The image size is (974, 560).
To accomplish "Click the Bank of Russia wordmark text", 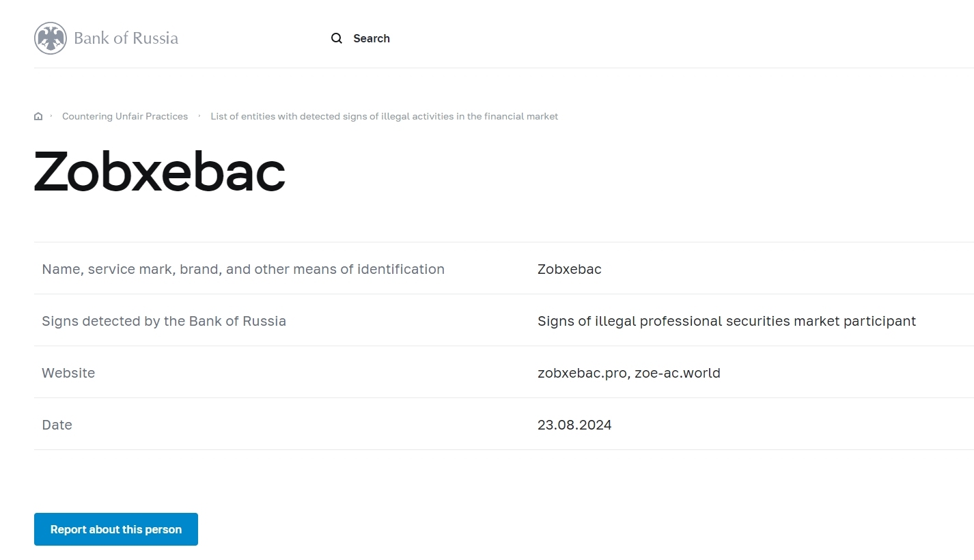I will tap(126, 38).
